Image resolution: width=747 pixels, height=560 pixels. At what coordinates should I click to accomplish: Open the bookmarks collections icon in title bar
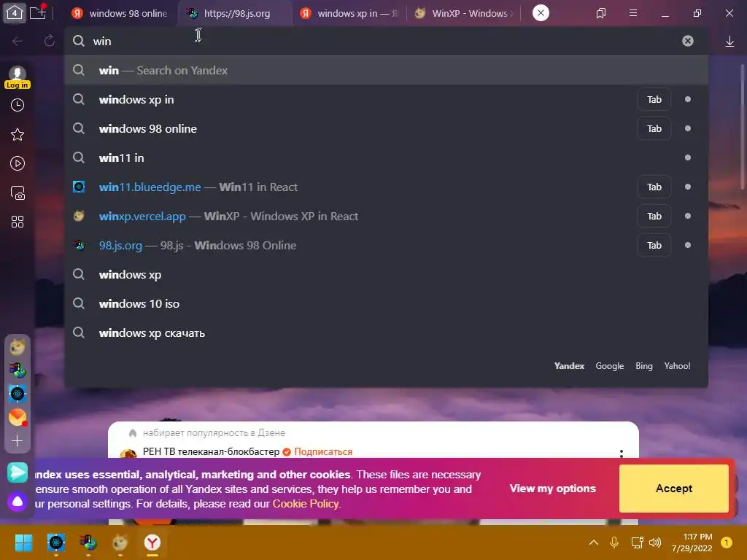(x=601, y=13)
